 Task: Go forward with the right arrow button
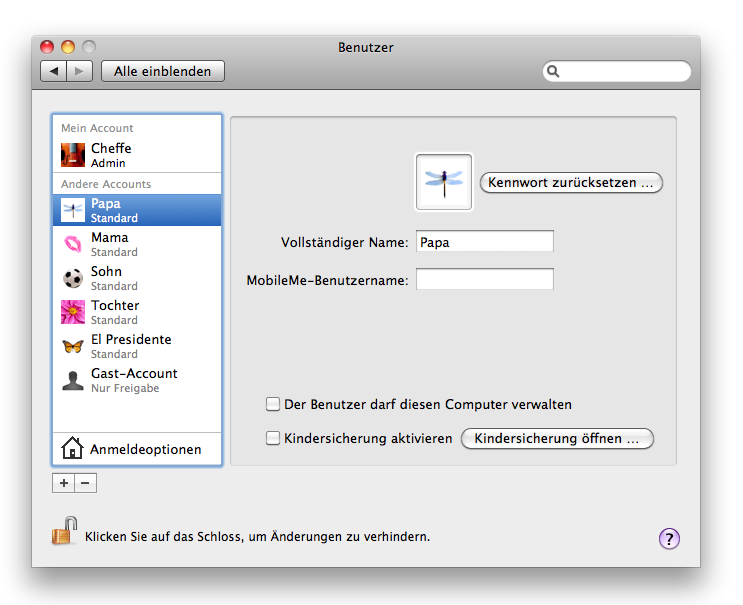coord(80,71)
